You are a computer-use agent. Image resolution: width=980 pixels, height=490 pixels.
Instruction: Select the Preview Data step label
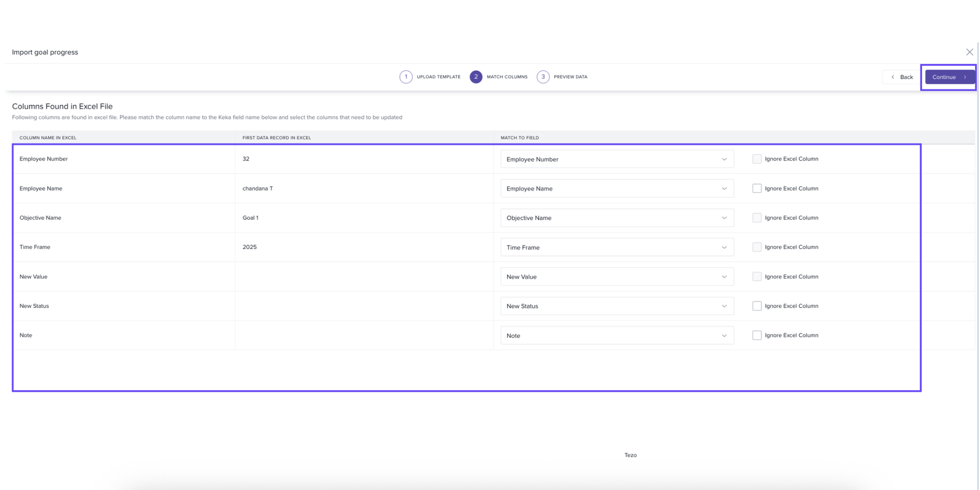(x=570, y=77)
